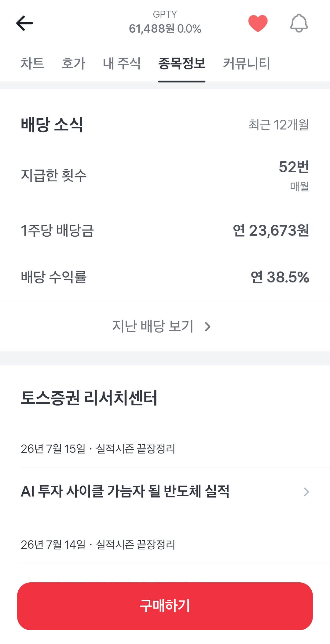Toggle the red heart favorite icon
The height and width of the screenshot is (644, 330).
click(258, 23)
